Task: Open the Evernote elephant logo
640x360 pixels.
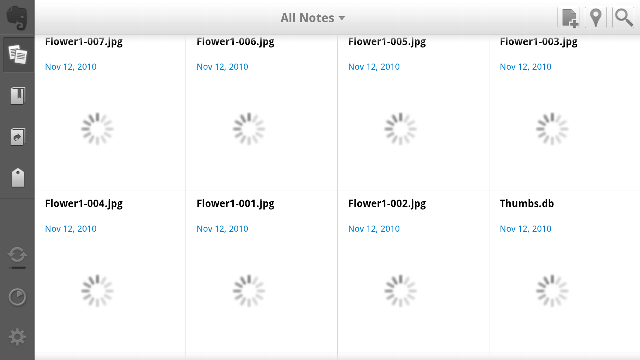Action: click(17, 18)
